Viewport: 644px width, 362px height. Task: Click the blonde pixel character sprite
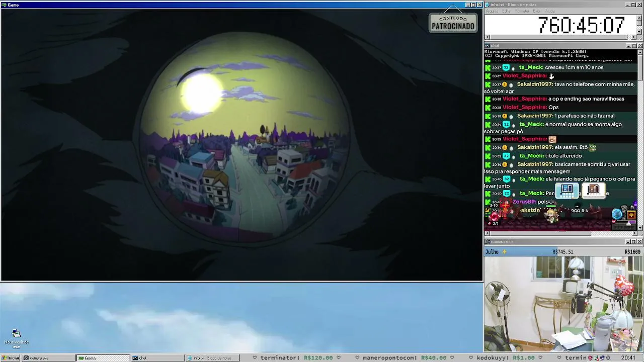tap(551, 216)
